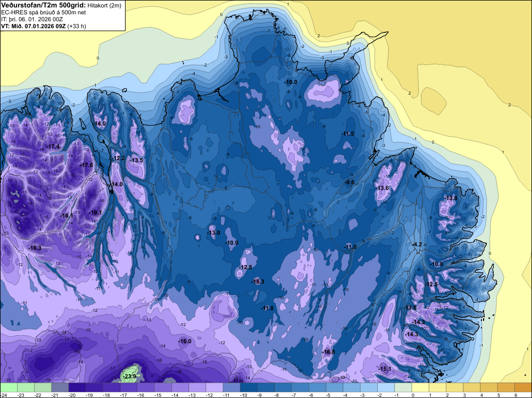Click the -16.8 temperature value
The height and width of the screenshot is (398, 532).
(328, 352)
